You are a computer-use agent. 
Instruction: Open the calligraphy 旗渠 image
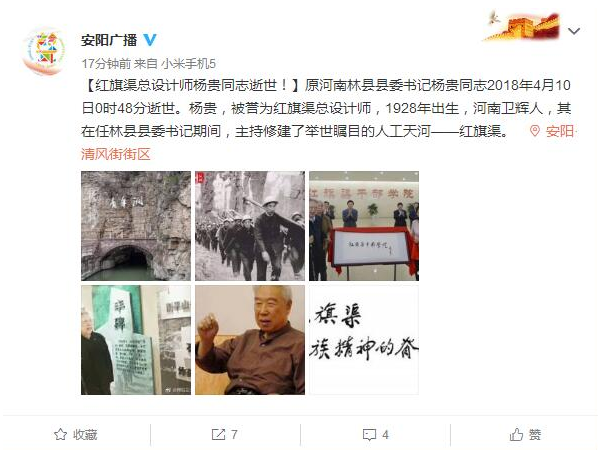pyautogui.click(x=364, y=340)
